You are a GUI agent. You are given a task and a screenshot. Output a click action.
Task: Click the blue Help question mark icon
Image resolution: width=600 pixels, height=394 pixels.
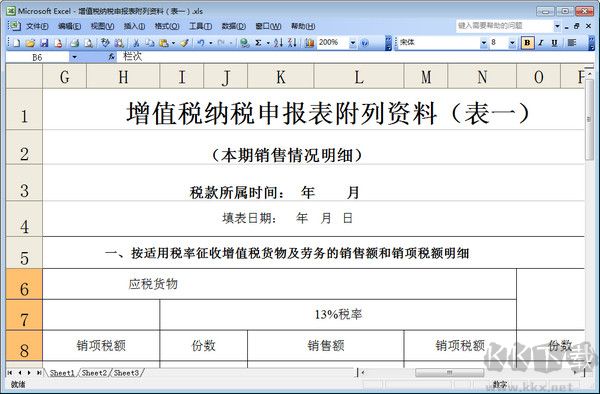365,43
